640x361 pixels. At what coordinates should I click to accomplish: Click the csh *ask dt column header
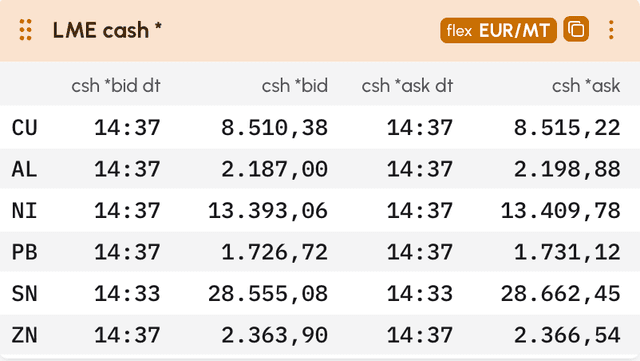[407, 85]
